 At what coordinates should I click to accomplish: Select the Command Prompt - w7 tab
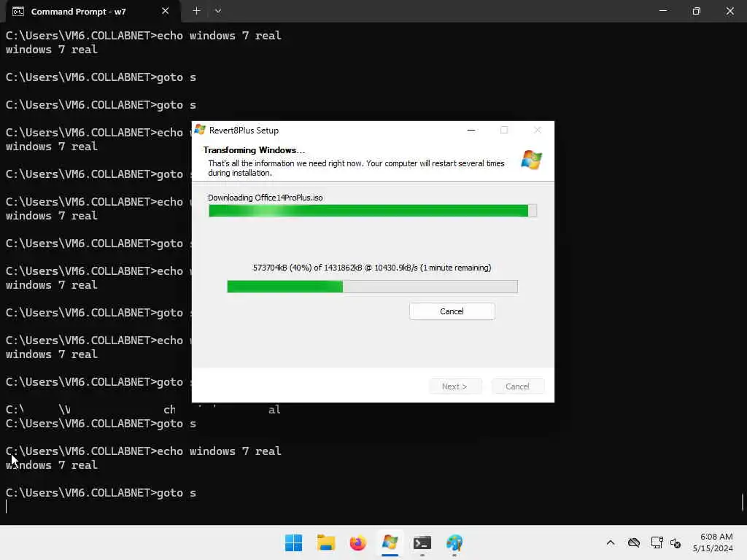coord(93,12)
